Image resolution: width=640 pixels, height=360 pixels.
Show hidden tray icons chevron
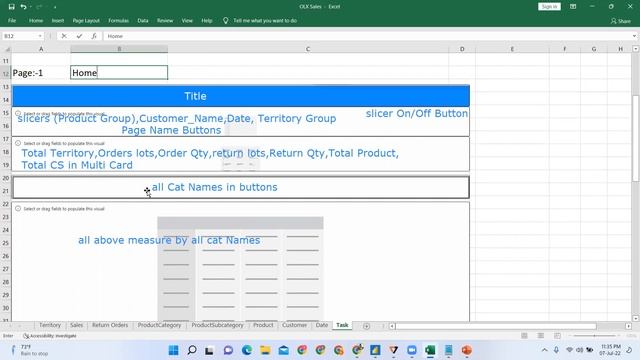[544, 350]
